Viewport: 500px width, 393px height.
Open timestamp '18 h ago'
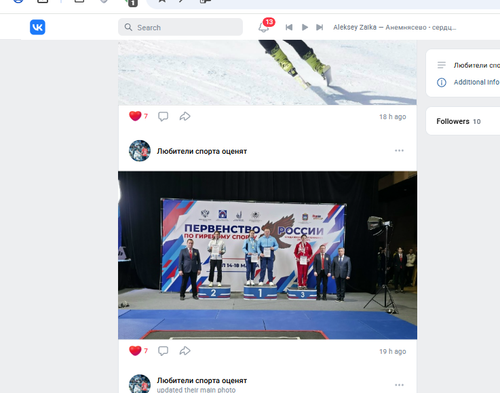click(x=392, y=117)
